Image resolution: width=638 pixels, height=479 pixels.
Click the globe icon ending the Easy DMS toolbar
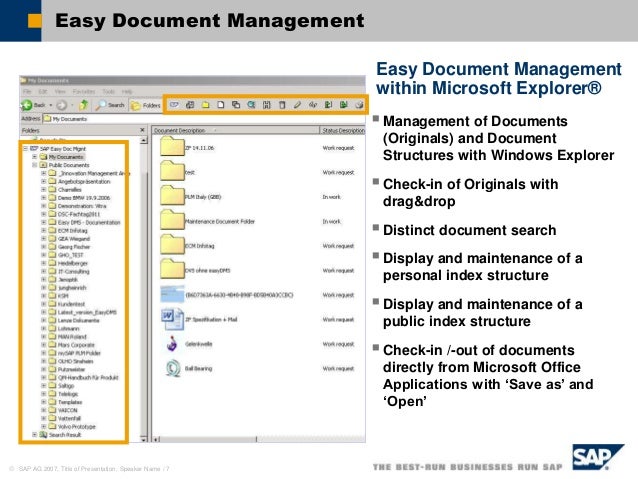point(359,105)
